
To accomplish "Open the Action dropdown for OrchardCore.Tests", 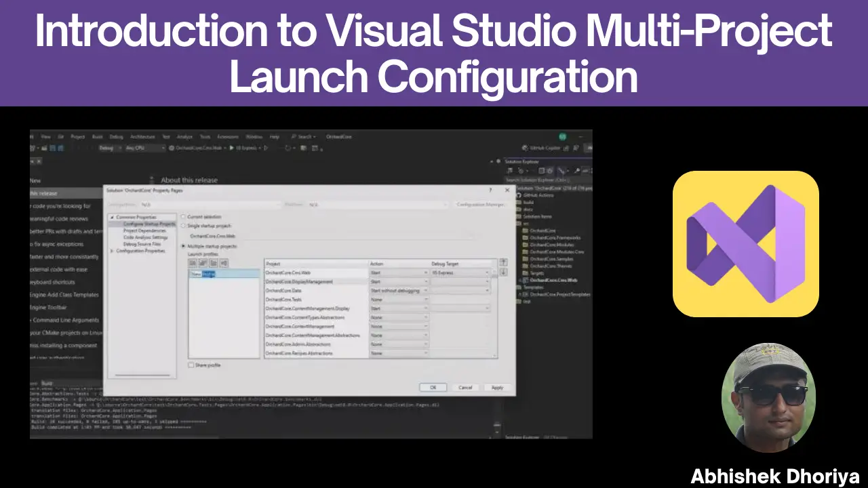I will (399, 299).
